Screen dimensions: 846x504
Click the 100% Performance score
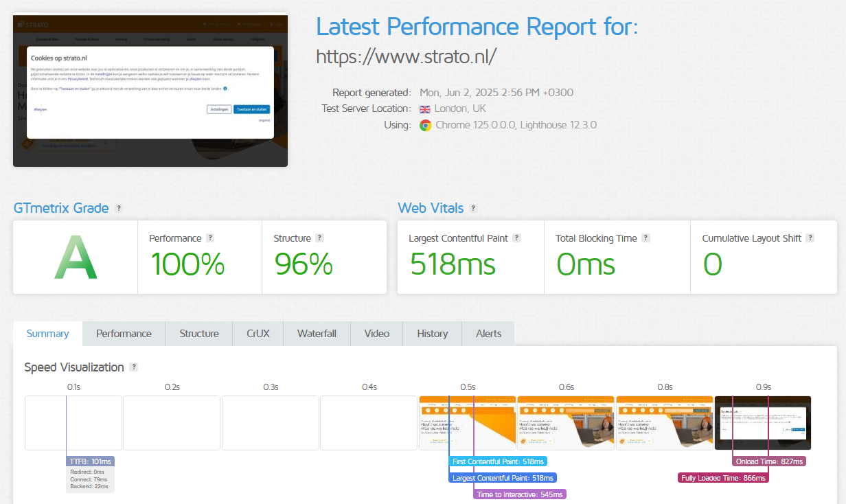(x=187, y=264)
